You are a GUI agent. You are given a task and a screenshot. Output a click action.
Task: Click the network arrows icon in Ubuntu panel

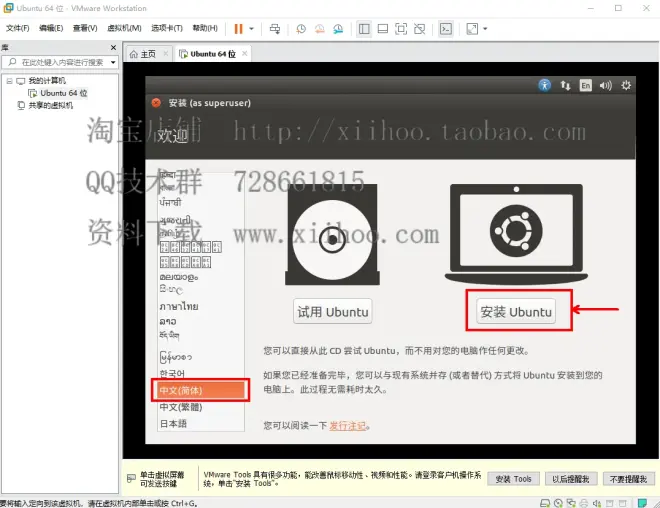point(565,86)
